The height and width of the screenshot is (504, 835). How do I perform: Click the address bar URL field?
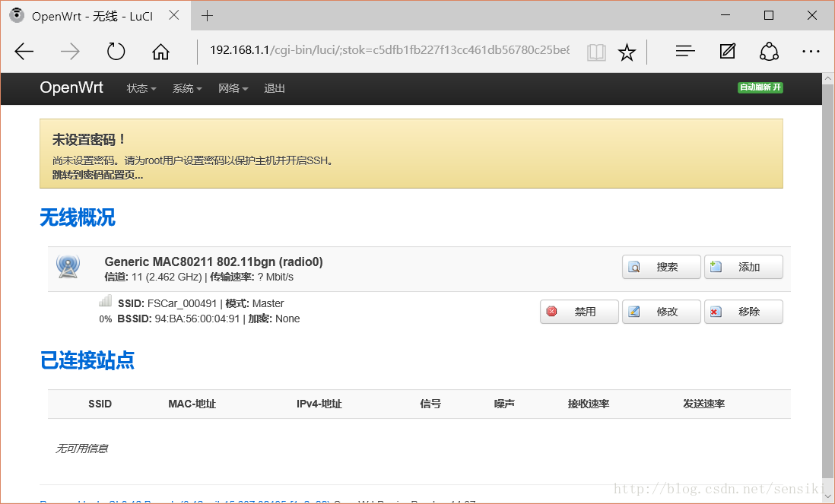(x=390, y=50)
